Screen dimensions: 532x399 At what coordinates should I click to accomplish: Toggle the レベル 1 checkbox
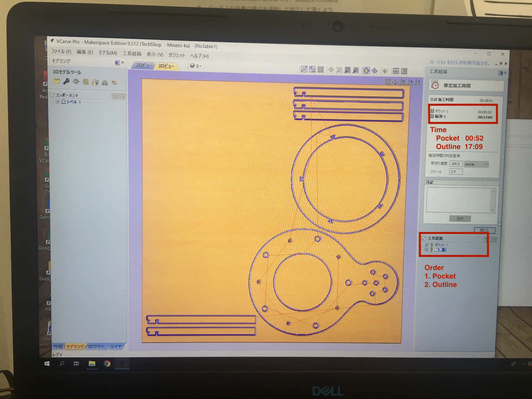tap(58, 102)
